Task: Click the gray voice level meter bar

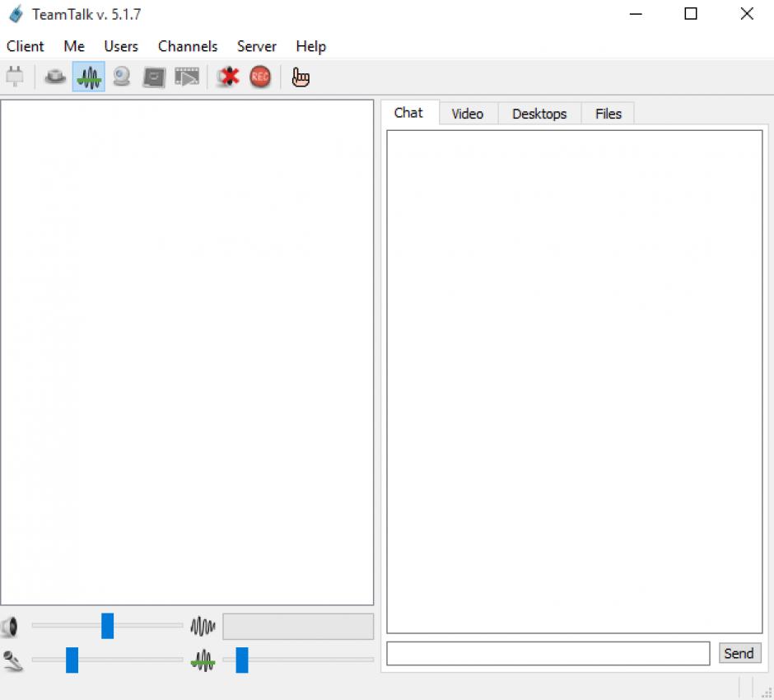Action: pyautogui.click(x=298, y=627)
